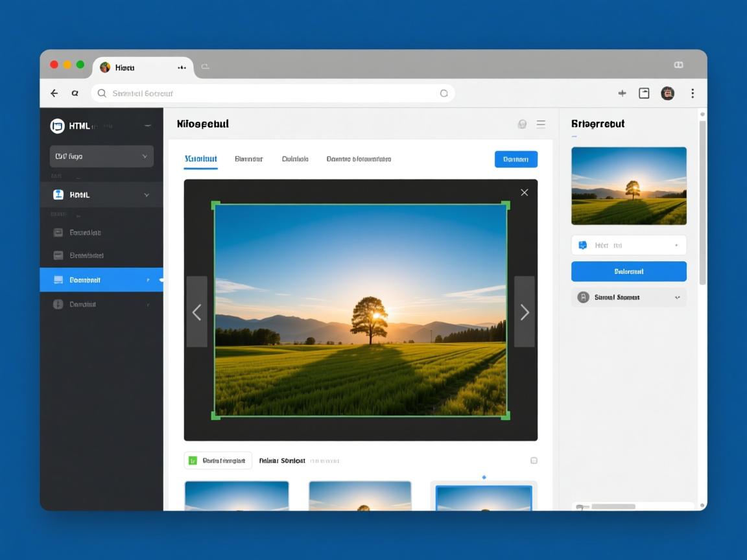Click the HTML logo icon in sidebar
This screenshot has width=747, height=560.
tap(58, 126)
